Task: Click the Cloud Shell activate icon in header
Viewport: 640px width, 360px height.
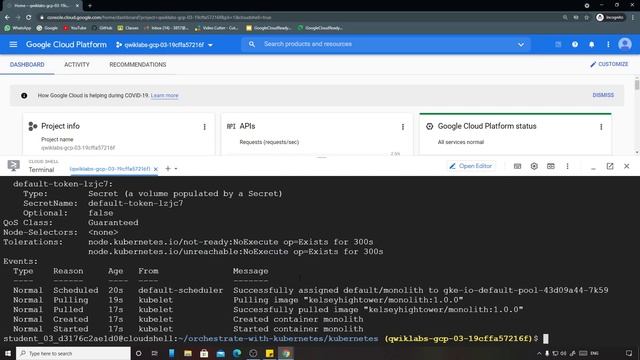Action: (x=558, y=44)
